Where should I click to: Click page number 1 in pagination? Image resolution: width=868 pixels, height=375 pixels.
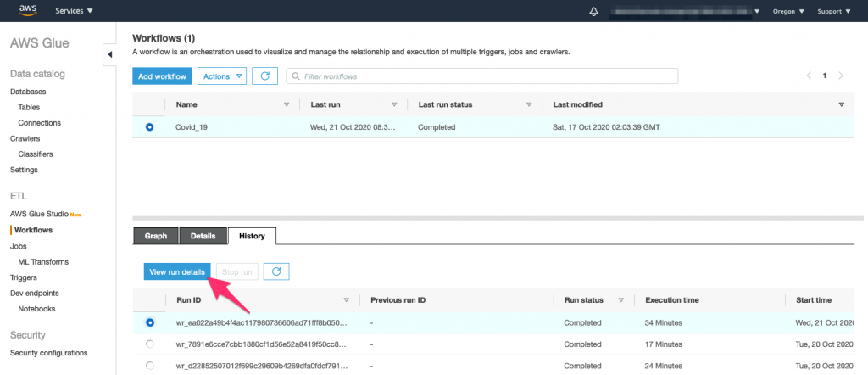click(824, 76)
